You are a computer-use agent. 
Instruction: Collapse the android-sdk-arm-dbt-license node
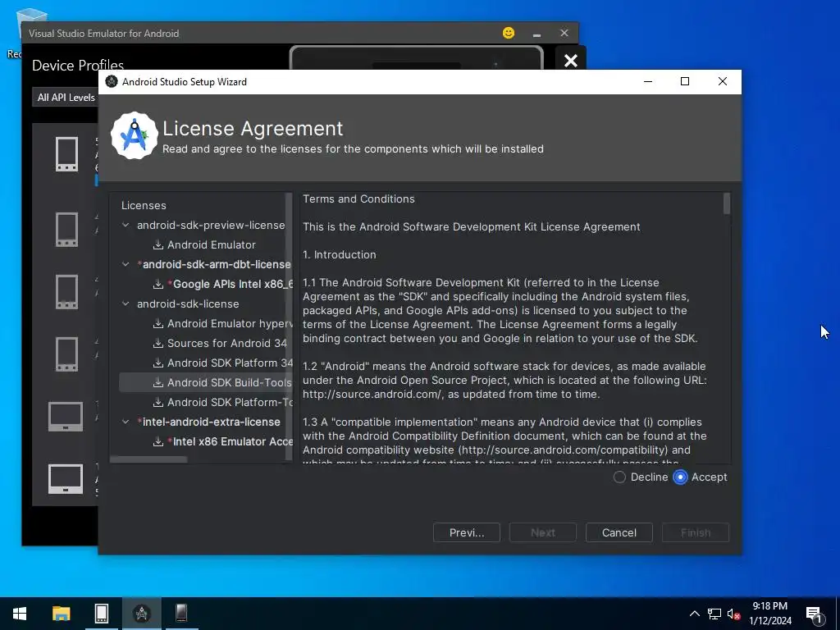126,264
